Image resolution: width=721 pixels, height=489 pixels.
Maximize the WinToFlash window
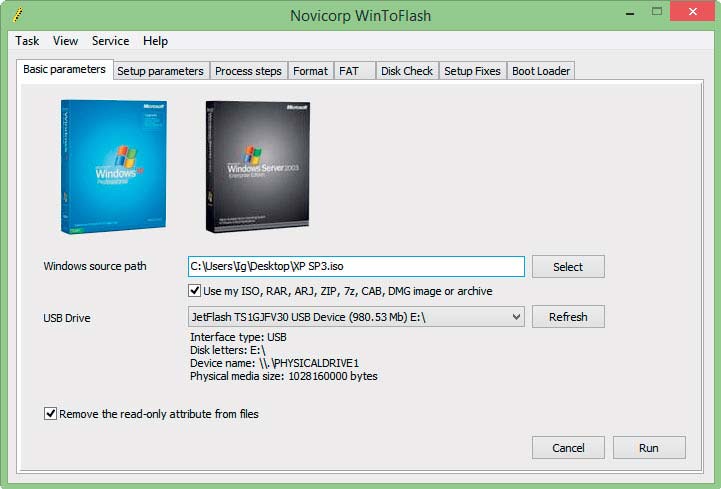657,12
